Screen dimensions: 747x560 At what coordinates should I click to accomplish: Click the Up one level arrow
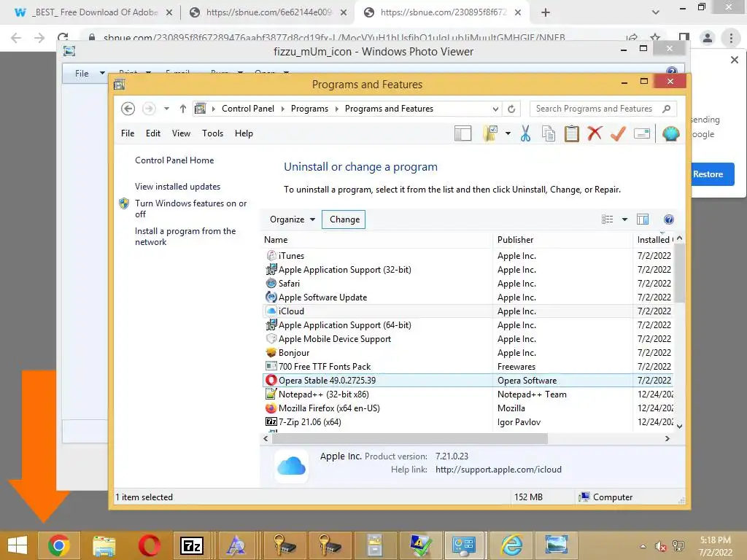(183, 109)
